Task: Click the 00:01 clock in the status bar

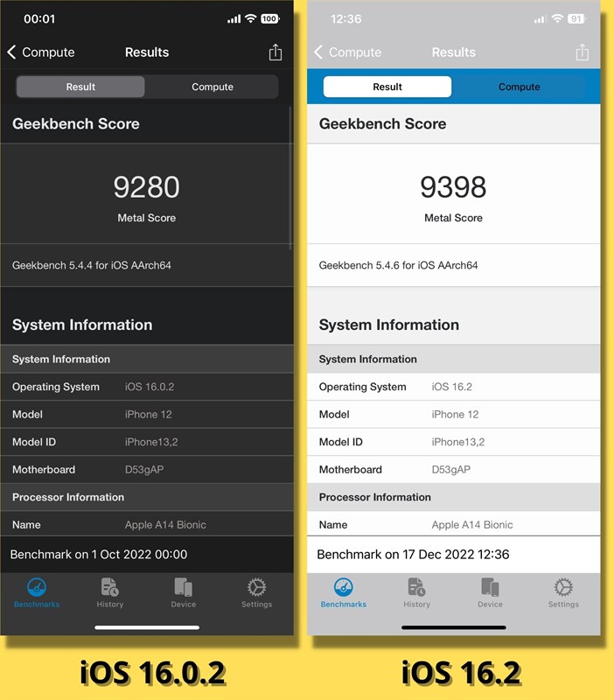Action: 39,18
